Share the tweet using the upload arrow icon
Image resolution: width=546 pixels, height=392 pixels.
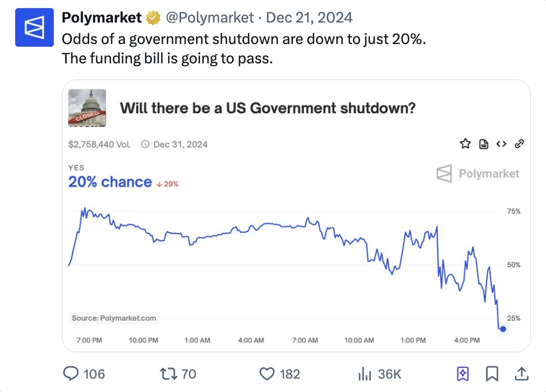521,374
